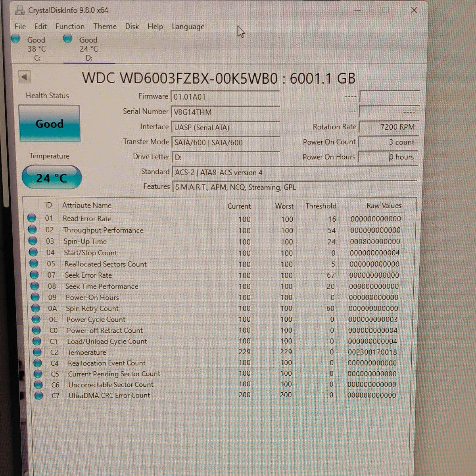476x476 pixels.
Task: Click the Power On Count value 3 count
Action: 388,142
